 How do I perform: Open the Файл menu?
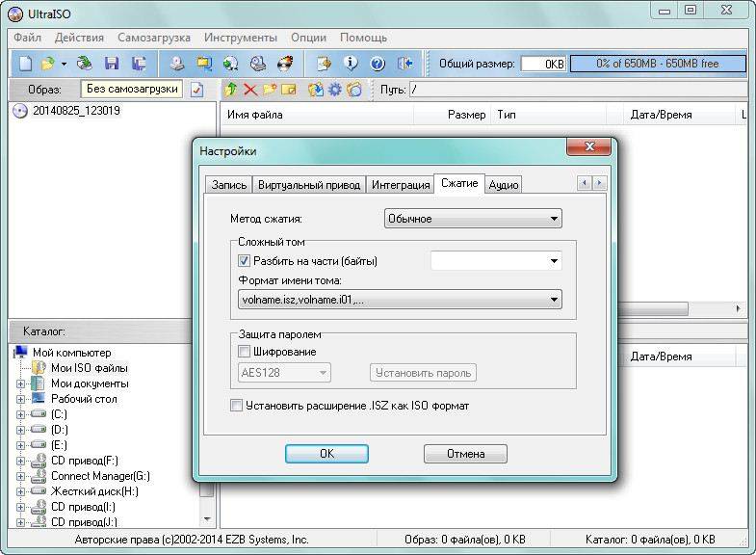[27, 38]
